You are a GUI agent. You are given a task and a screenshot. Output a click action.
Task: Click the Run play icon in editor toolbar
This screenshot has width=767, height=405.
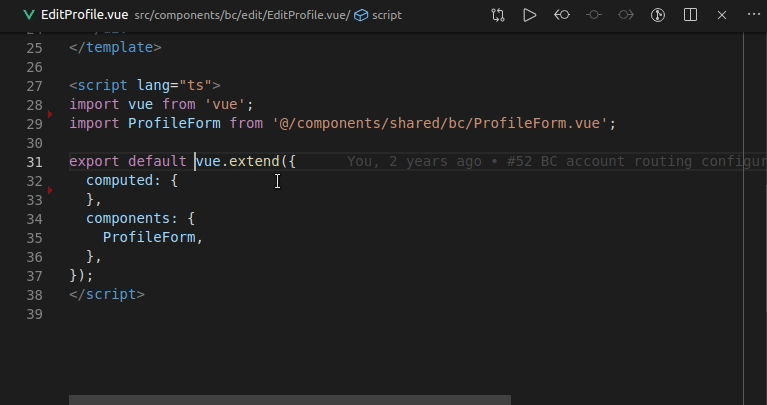(x=530, y=15)
